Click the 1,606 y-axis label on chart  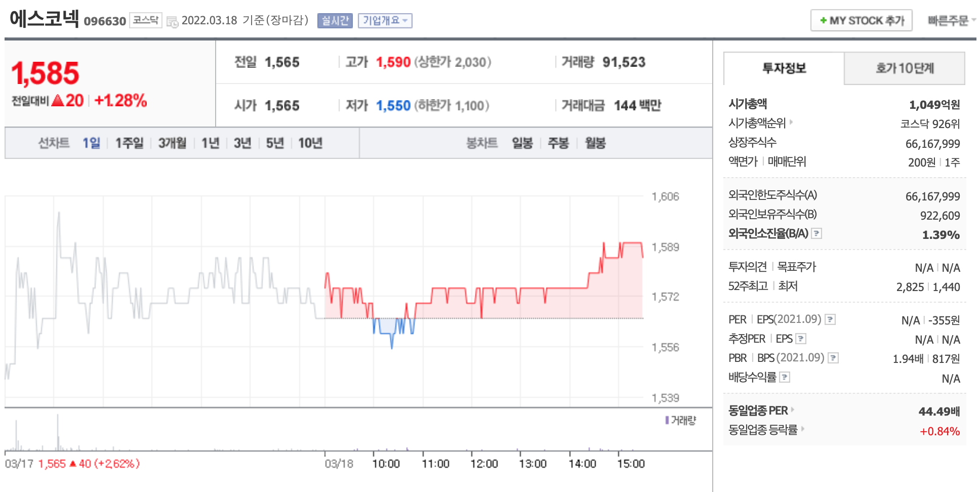(x=665, y=196)
